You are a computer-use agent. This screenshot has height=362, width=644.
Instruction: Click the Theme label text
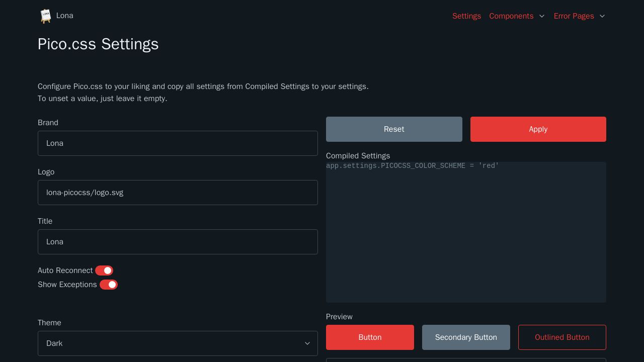click(49, 323)
